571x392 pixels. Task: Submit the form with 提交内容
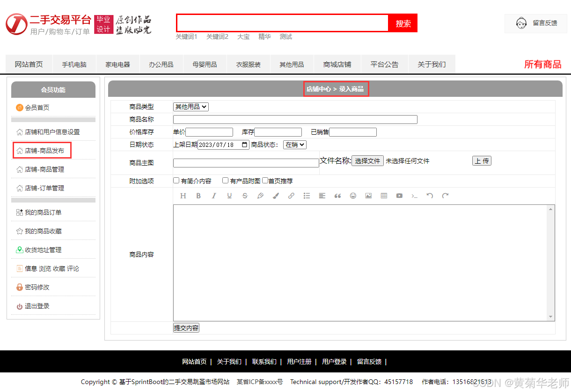[186, 328]
